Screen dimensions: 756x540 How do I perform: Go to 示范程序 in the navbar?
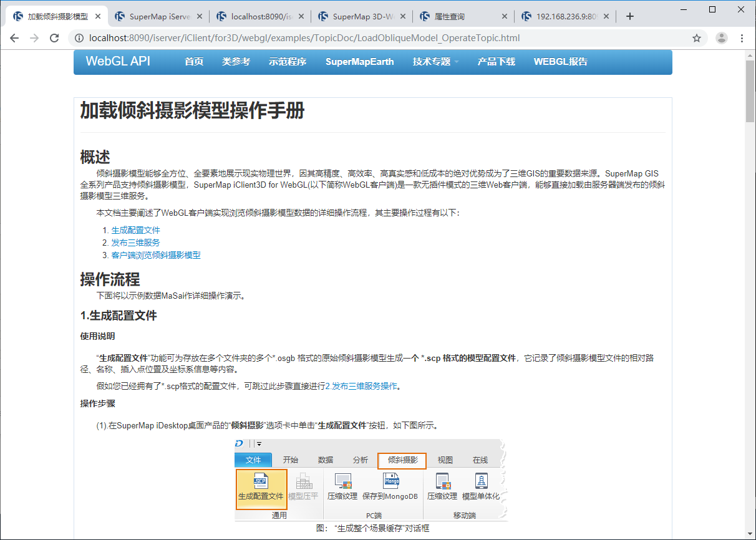point(288,62)
